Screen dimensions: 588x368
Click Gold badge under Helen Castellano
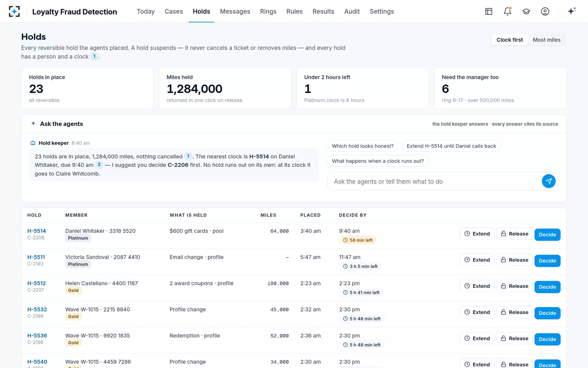[x=73, y=290]
